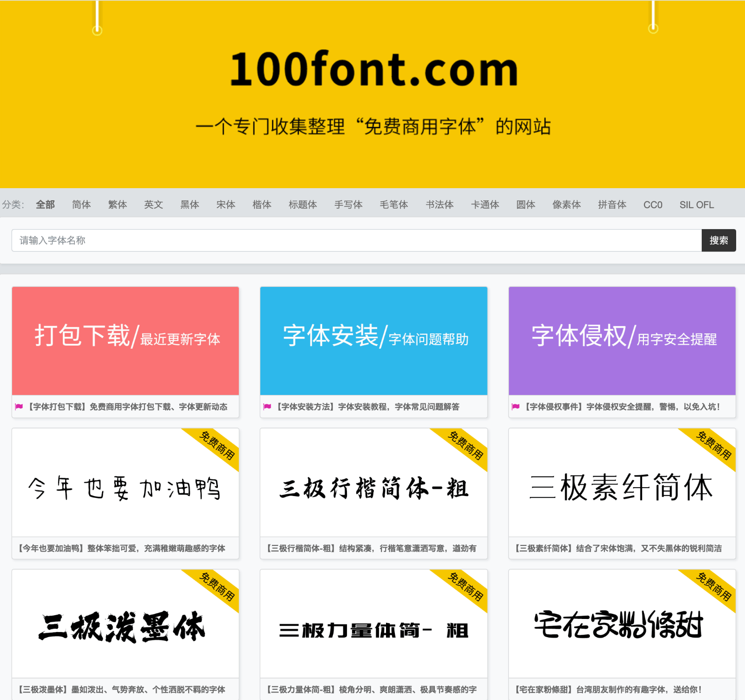Open the 字体侵权 purple banner
The width and height of the screenshot is (745, 700).
click(622, 341)
